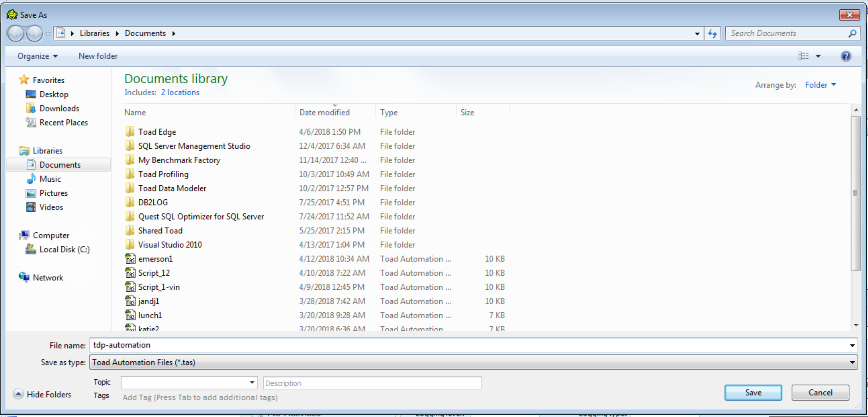Click Network in navigation pane
The height and width of the screenshot is (417, 868).
[x=48, y=278]
